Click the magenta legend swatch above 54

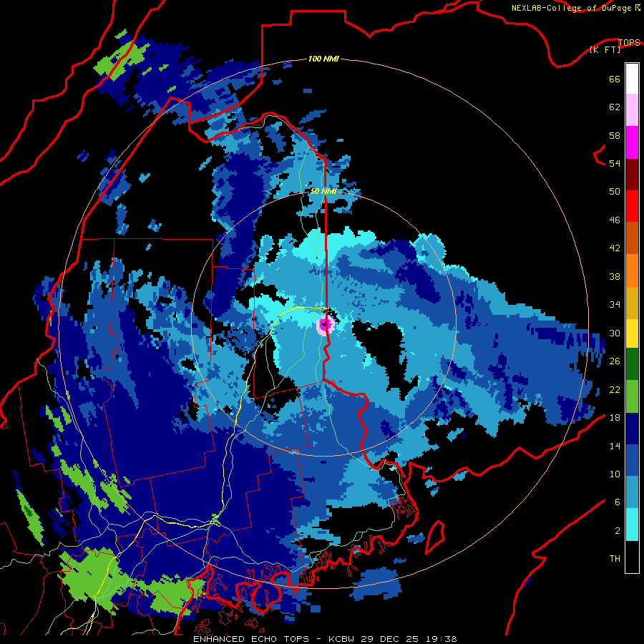click(632, 142)
